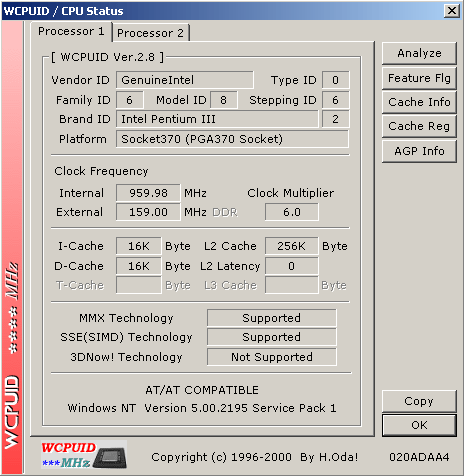Open the Feature Flg dialog
464x476 pixels.
click(x=419, y=78)
